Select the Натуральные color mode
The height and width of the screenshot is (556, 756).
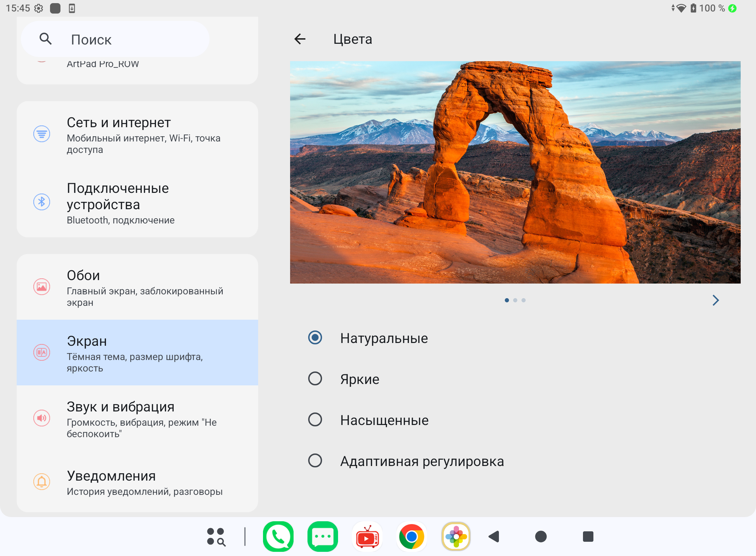tap(315, 338)
